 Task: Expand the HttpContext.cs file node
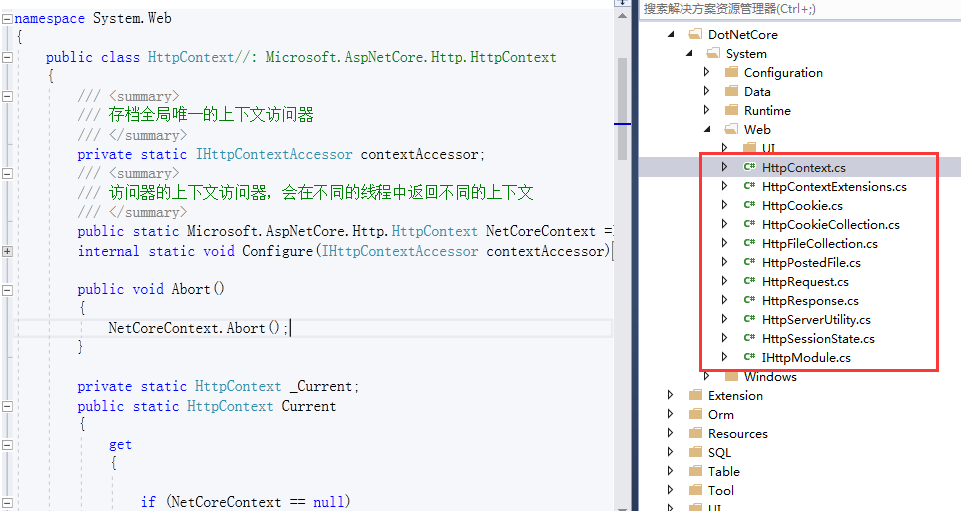pyautogui.click(x=724, y=167)
